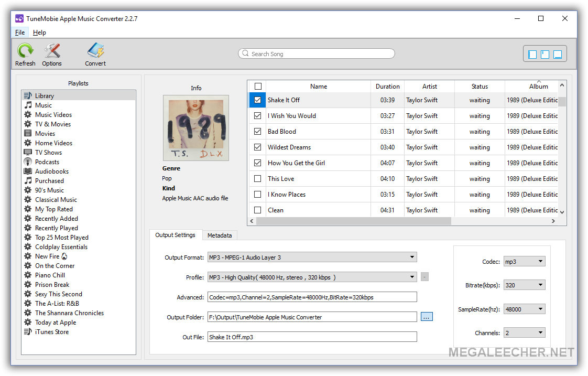Click the iTunes Store playlist icon
The height and width of the screenshot is (376, 588).
point(28,332)
